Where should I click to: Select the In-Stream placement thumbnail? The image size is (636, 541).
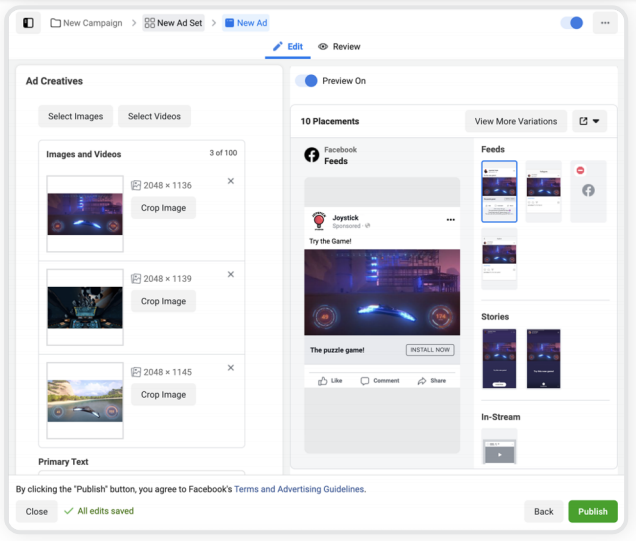click(500, 448)
